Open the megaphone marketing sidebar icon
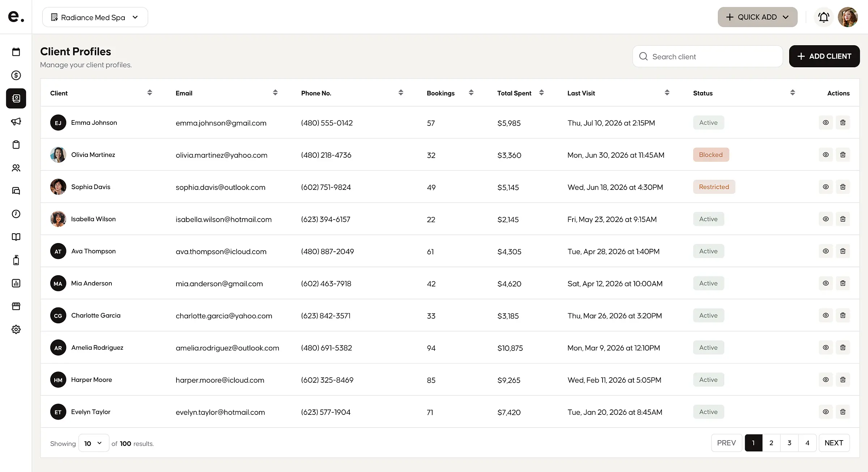The width and height of the screenshot is (868, 472). [16, 122]
